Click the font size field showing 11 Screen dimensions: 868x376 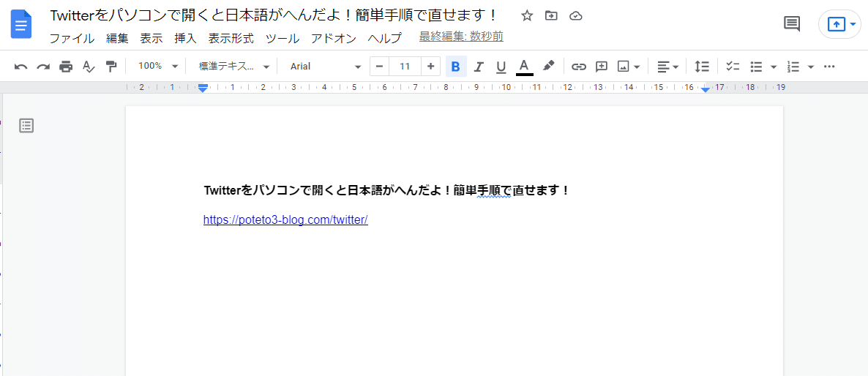coord(405,67)
